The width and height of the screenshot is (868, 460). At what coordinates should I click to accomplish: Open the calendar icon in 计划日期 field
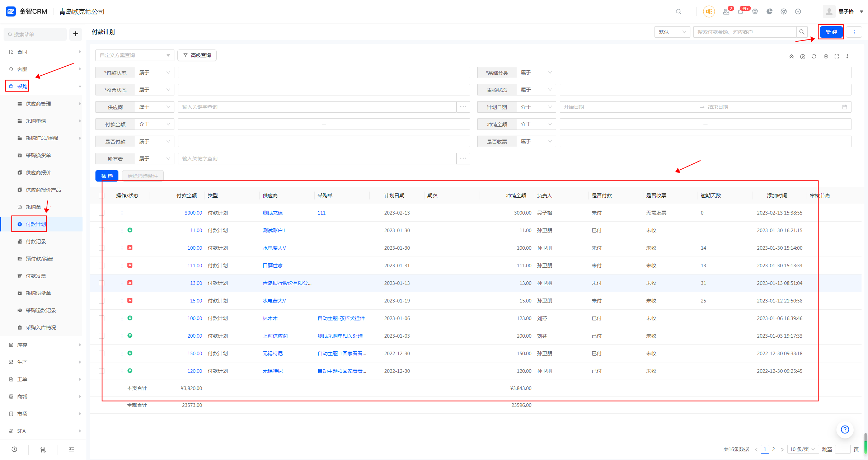pos(844,107)
